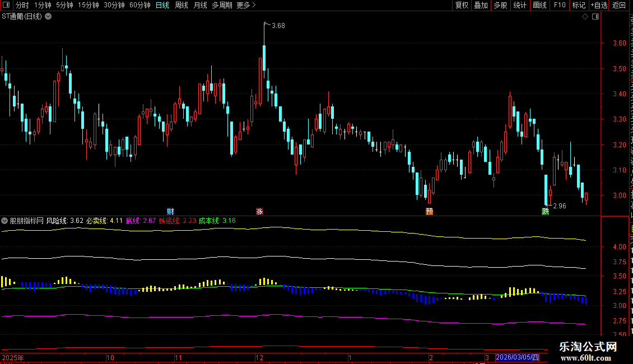Screen dimensions: 633x364
Task: Click the 铁底线: 2.23 value
Action: (x=177, y=221)
